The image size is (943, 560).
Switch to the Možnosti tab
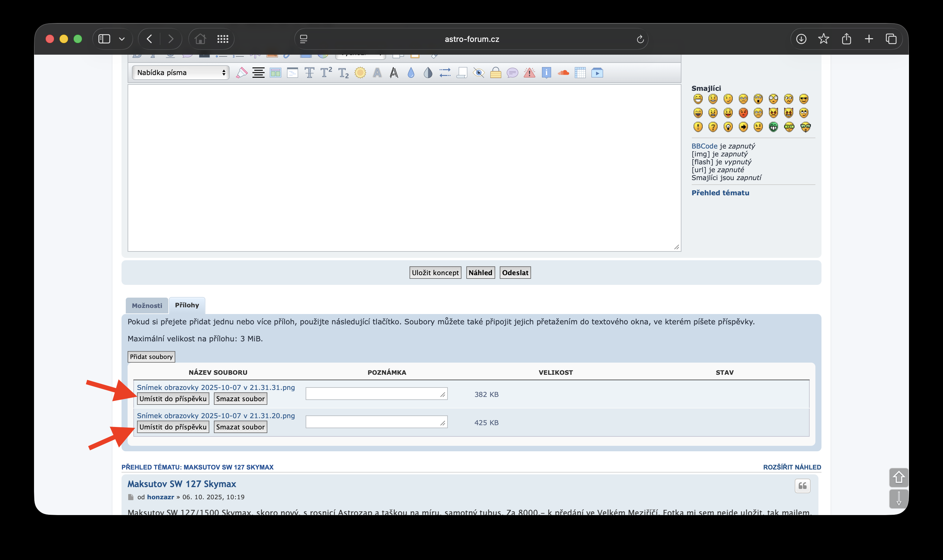tap(147, 306)
